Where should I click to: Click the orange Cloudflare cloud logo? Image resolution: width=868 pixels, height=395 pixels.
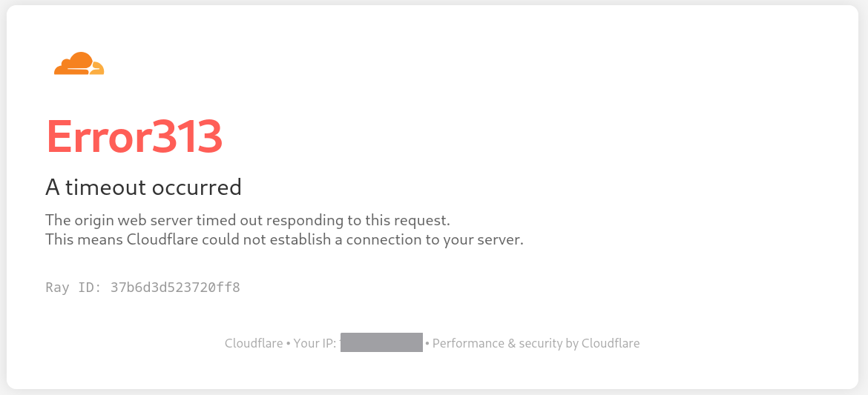tap(79, 63)
